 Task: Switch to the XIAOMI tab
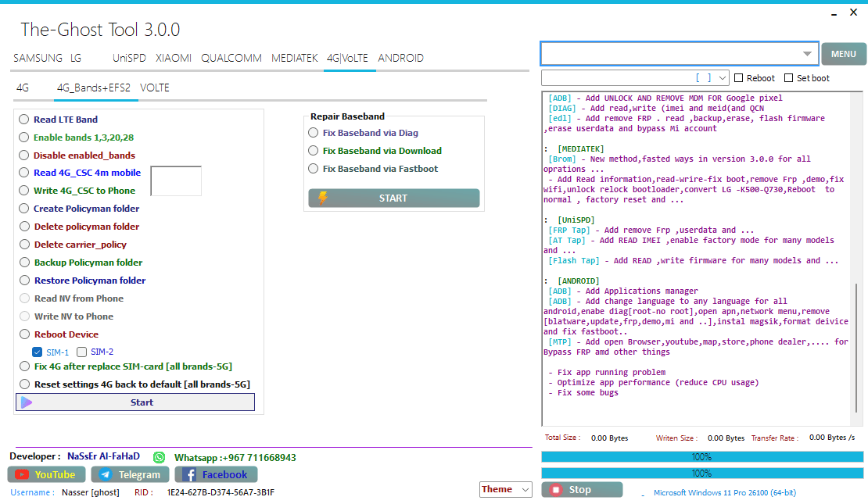click(x=174, y=58)
